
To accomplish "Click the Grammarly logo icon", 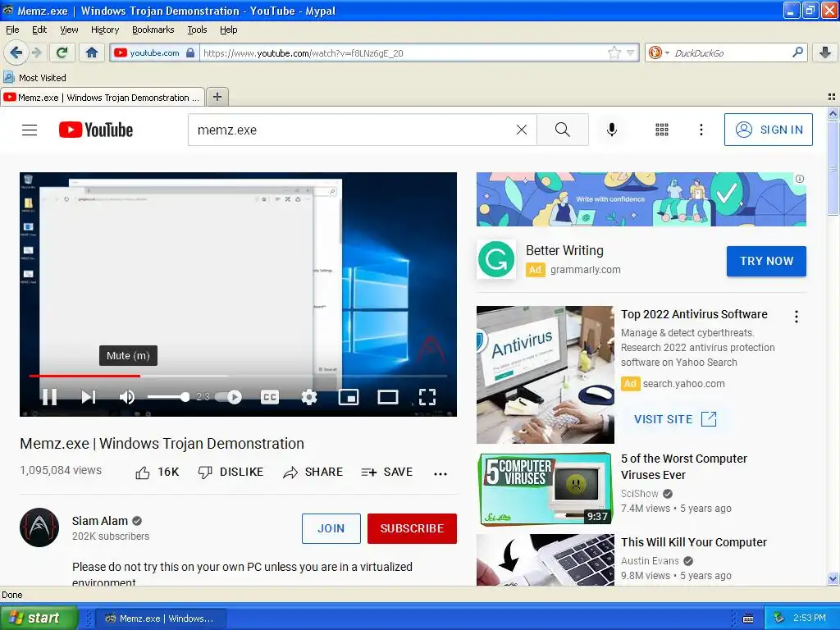I will click(x=496, y=260).
